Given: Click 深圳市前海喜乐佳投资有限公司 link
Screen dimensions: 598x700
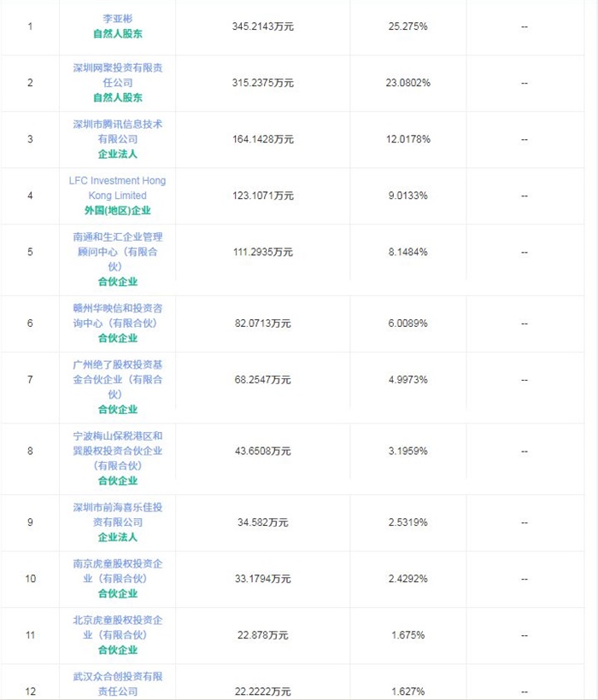Looking at the screenshot, I should pos(118,515).
